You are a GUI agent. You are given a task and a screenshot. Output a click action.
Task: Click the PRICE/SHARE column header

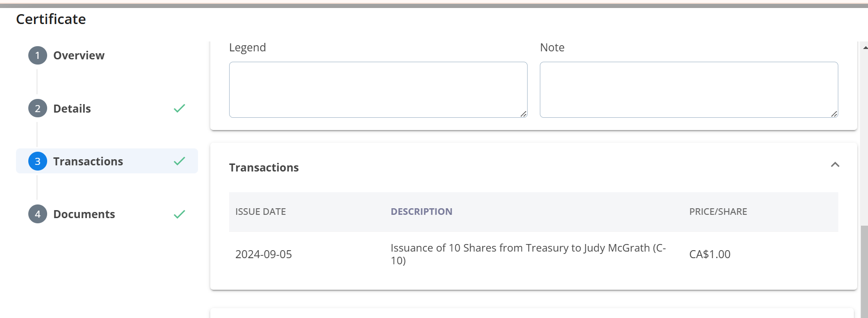coord(718,212)
